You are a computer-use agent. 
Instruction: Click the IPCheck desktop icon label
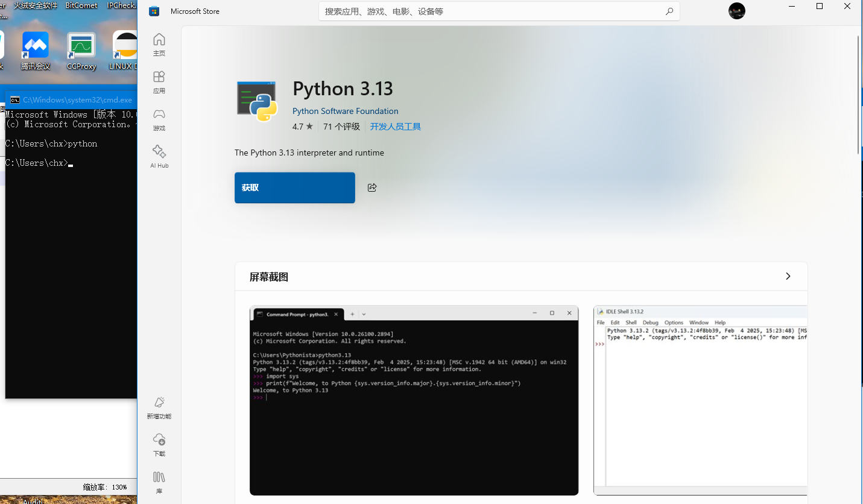pos(121,5)
